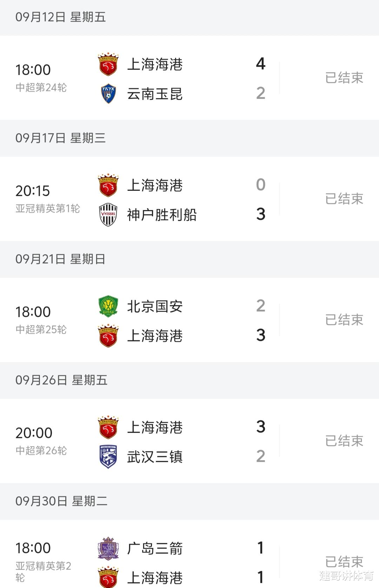The width and height of the screenshot is (379, 588).
Task: Click 上海海港 logo in the 云南玉昆 match
Action: [108, 65]
